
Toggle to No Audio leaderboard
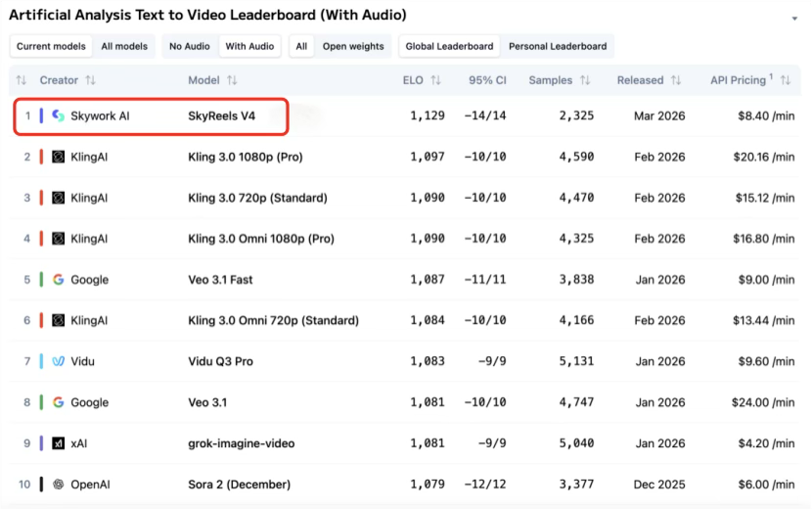(x=189, y=46)
